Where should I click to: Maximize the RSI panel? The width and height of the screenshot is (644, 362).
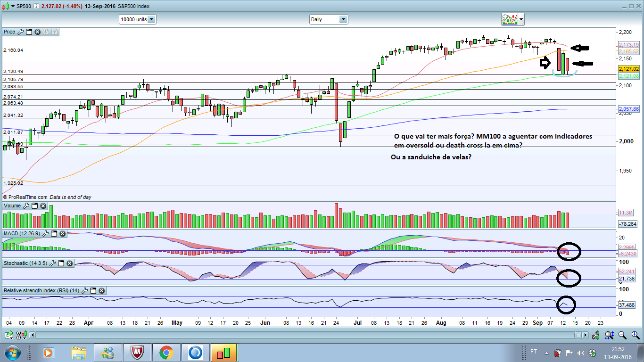pyautogui.click(x=93, y=291)
